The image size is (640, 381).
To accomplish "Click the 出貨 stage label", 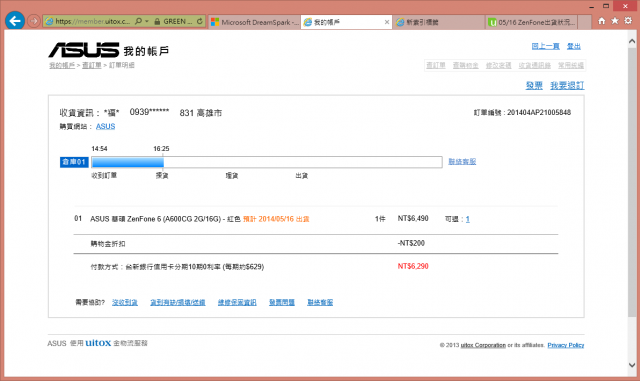I will [x=302, y=176].
